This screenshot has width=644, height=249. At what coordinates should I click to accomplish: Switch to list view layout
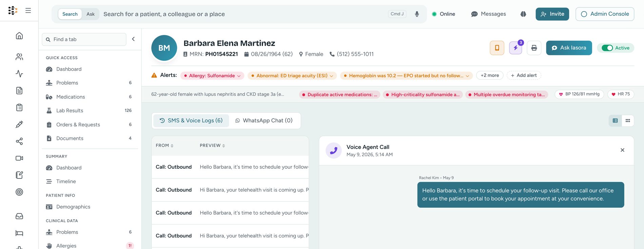point(615,121)
